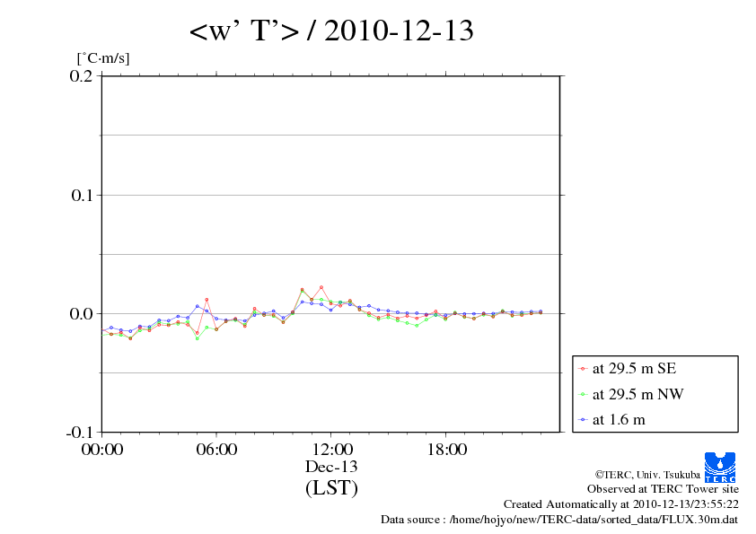Click "Observed at TERC Tower site" text
Screen dimensions: 756x534
[663, 489]
